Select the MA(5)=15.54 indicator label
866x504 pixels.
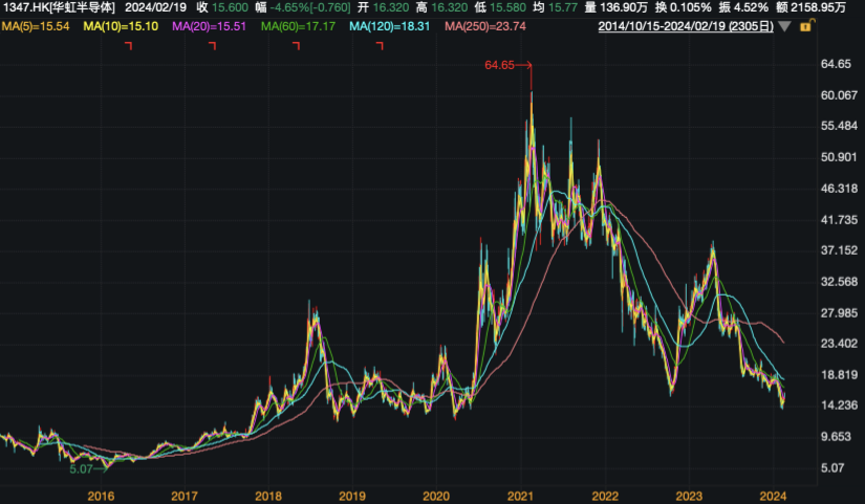[x=35, y=26]
